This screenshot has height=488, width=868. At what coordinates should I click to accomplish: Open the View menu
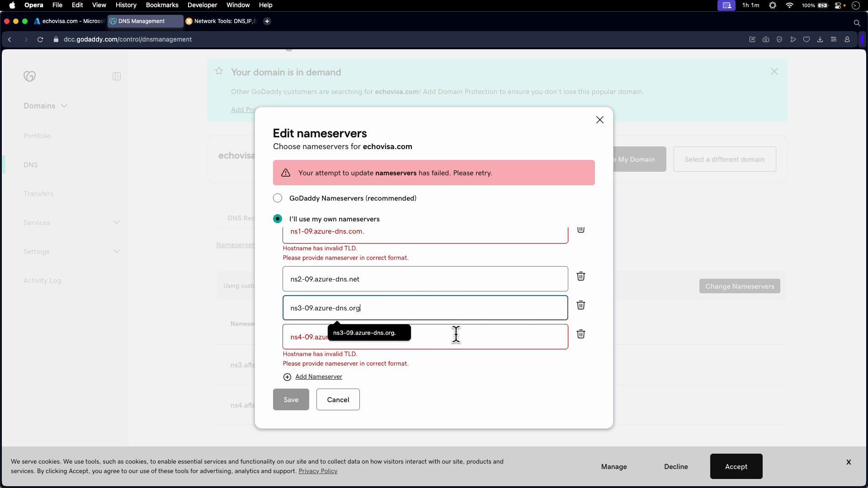[x=99, y=5]
